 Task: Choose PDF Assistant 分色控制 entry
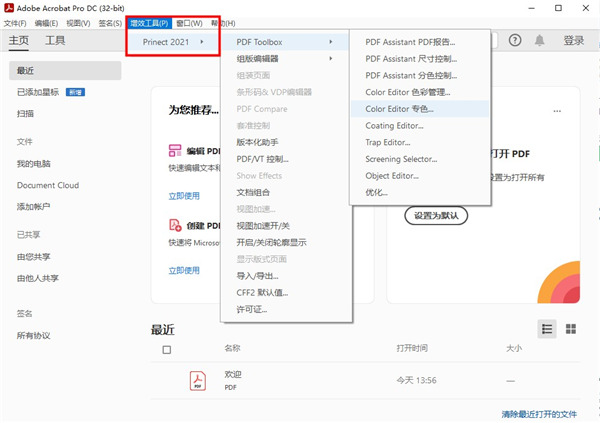(x=420, y=75)
